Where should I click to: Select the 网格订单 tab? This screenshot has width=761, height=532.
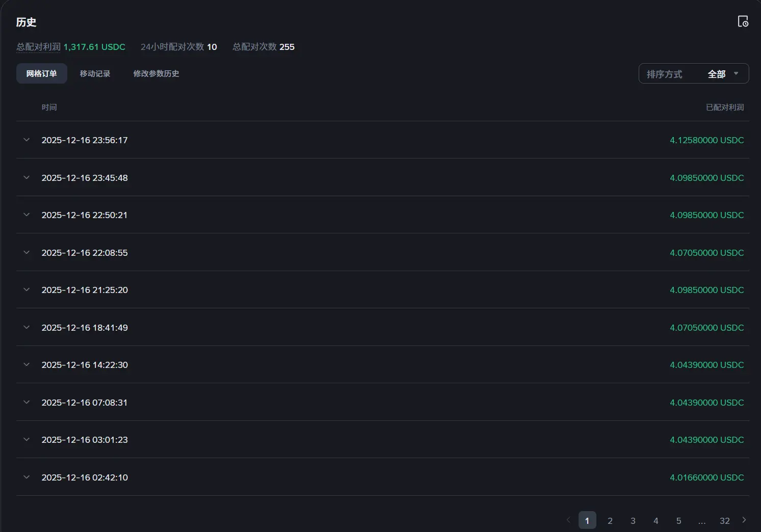(x=41, y=73)
